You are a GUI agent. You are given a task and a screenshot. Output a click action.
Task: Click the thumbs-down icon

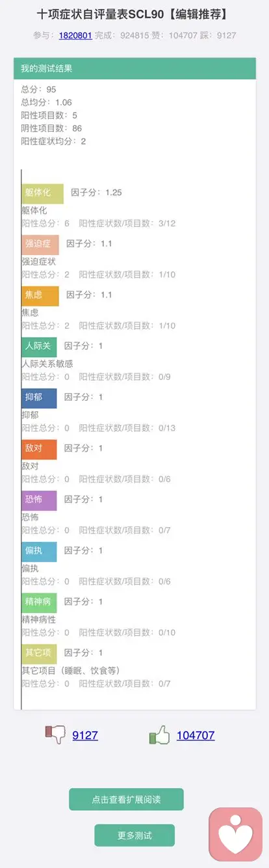point(55,735)
